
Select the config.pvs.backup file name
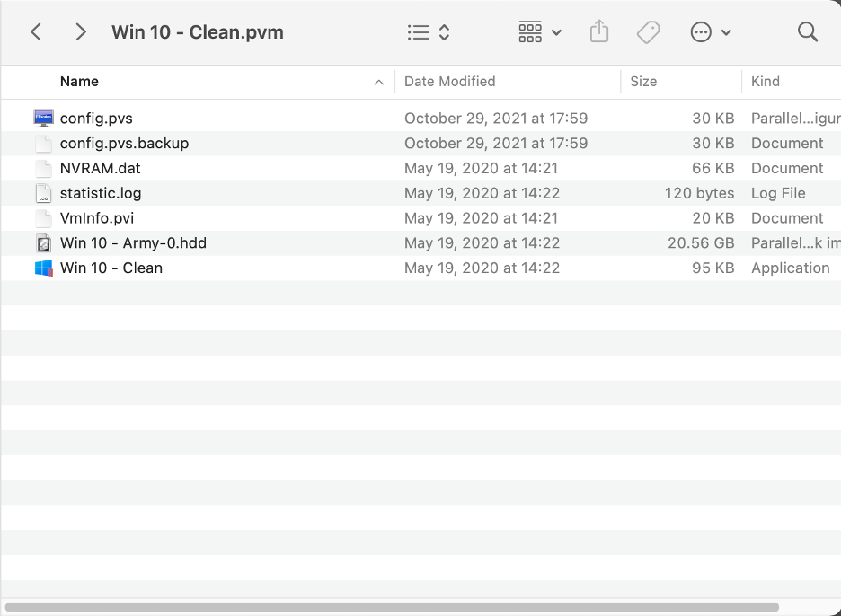[124, 144]
